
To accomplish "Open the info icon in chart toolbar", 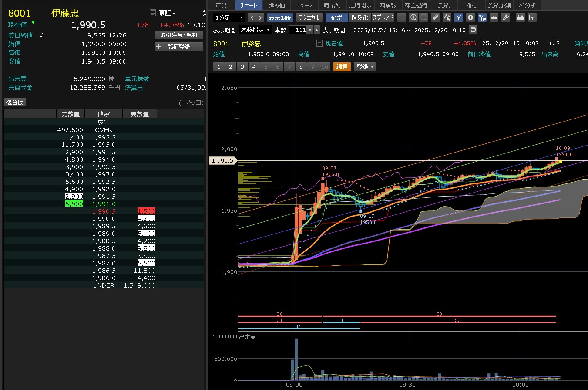I will (470, 17).
